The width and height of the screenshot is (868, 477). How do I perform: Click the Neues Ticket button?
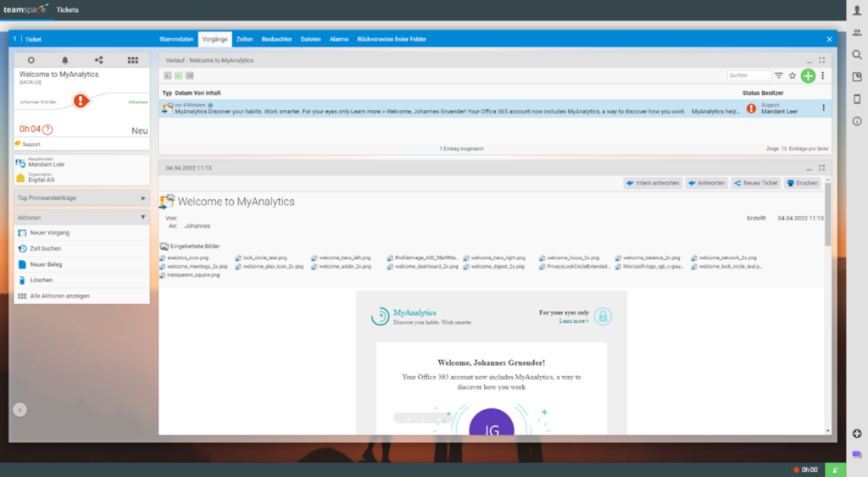pos(756,183)
